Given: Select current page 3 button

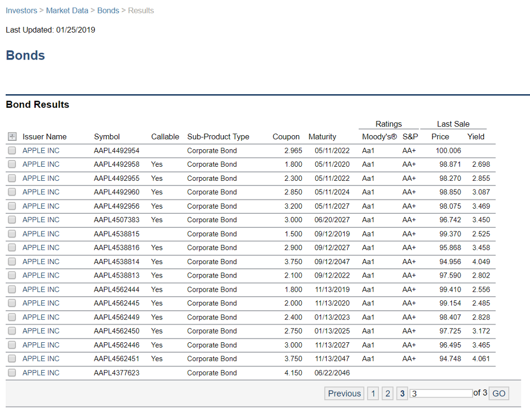Looking at the screenshot, I should click(402, 393).
